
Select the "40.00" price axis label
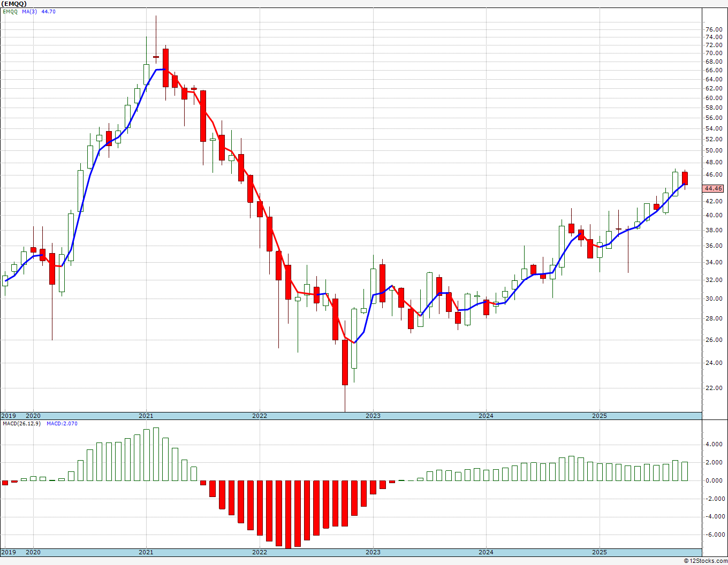(x=714, y=215)
